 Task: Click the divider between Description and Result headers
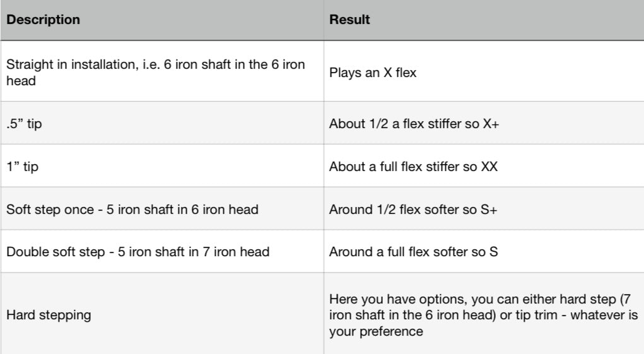coord(324,20)
